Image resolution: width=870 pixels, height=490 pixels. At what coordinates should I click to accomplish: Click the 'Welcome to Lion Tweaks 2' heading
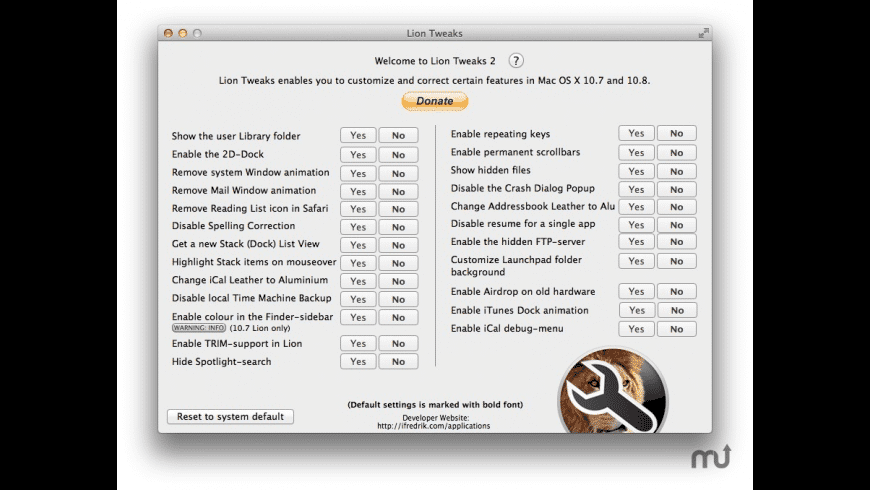tap(435, 61)
